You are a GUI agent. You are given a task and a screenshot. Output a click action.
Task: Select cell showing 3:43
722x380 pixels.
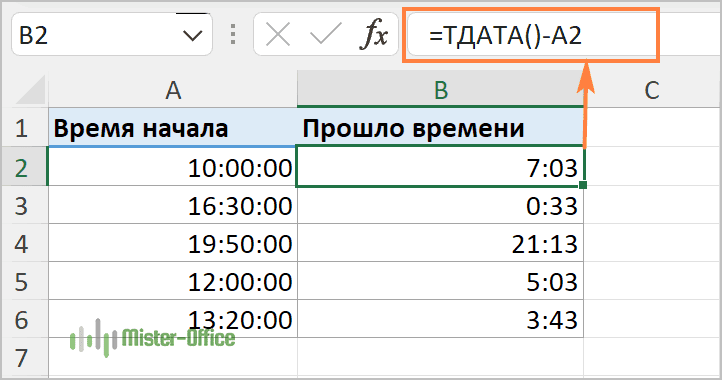(440, 319)
